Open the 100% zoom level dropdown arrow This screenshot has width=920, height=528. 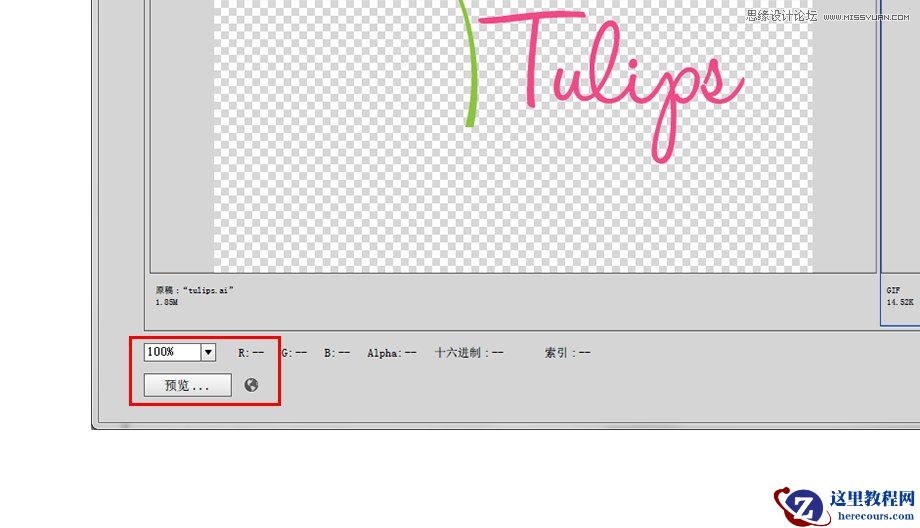tap(208, 352)
